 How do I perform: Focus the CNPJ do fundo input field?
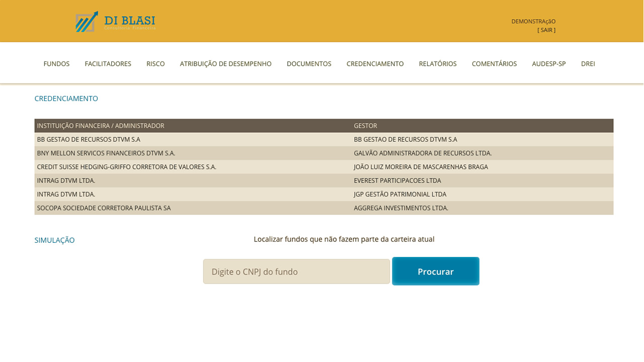click(296, 271)
